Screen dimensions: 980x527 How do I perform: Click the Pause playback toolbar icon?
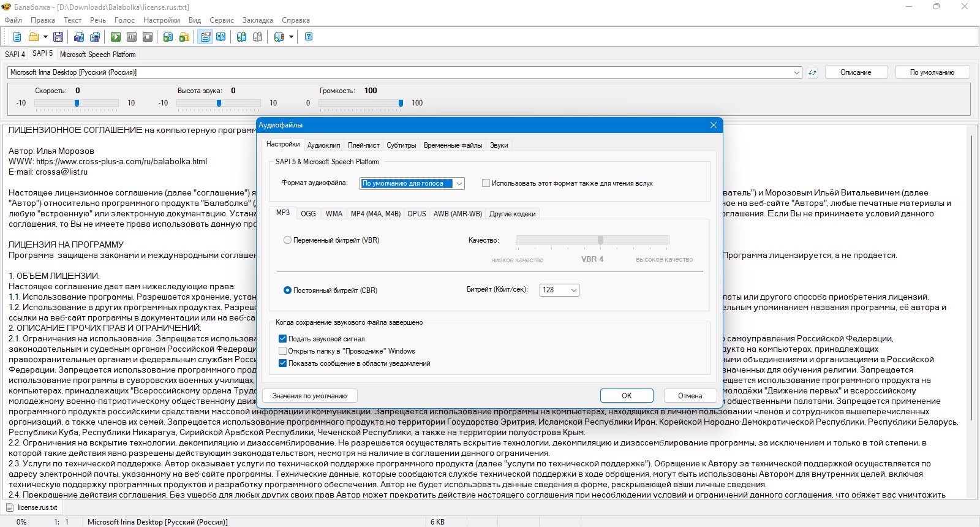point(132,37)
